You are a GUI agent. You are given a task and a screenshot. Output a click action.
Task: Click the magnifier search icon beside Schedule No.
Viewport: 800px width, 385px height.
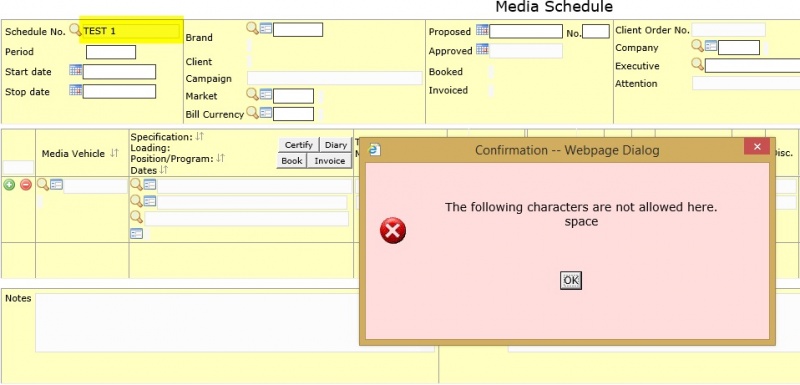point(75,30)
